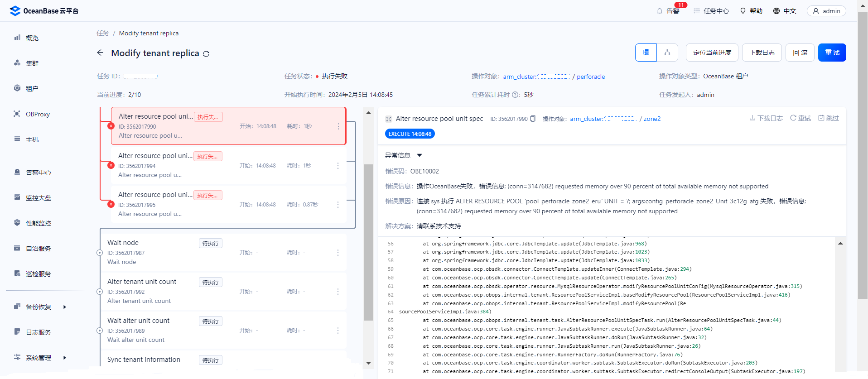868x379 pixels.
Task: Click 下载日志 in the subtask detail panel
Action: [766, 118]
